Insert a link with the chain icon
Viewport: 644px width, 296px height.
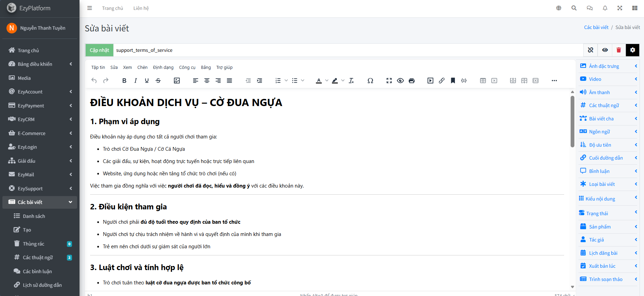[x=442, y=81]
